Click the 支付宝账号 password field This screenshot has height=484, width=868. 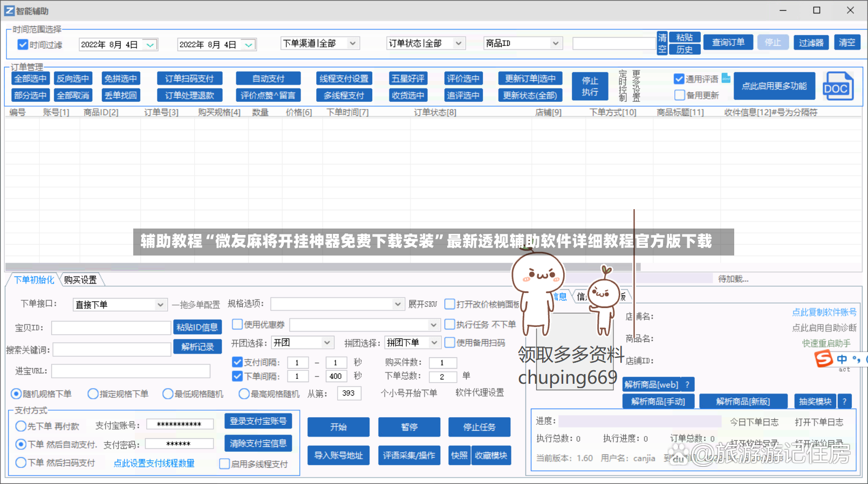click(x=180, y=425)
